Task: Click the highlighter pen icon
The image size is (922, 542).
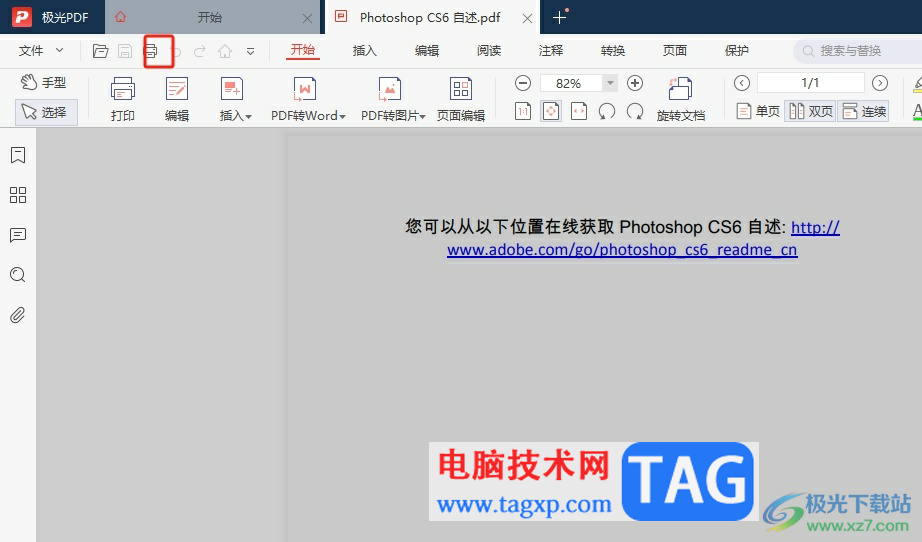Action: coord(917,84)
